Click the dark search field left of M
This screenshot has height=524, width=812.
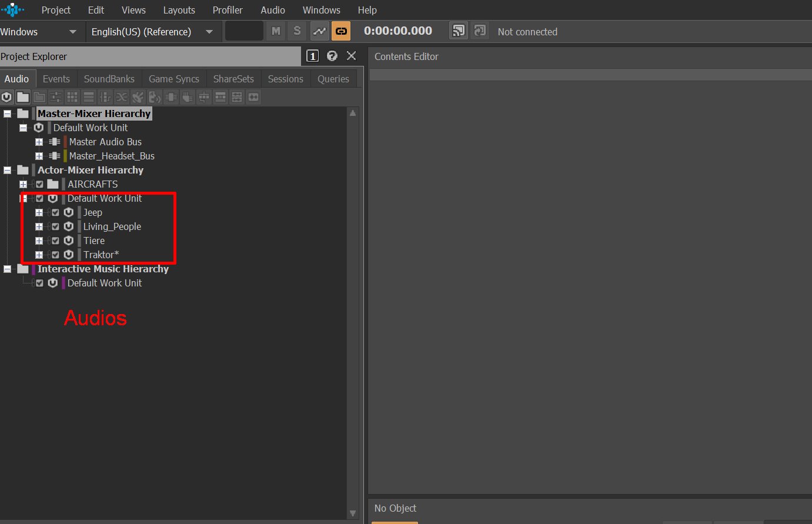pos(244,31)
